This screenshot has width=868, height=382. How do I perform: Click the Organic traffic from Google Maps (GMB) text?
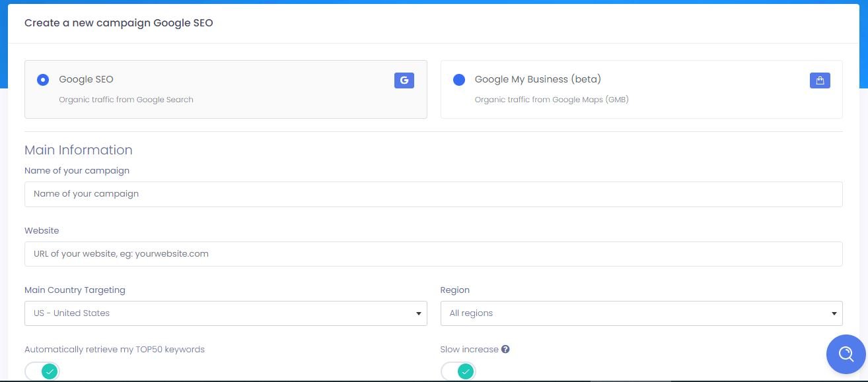pyautogui.click(x=552, y=100)
